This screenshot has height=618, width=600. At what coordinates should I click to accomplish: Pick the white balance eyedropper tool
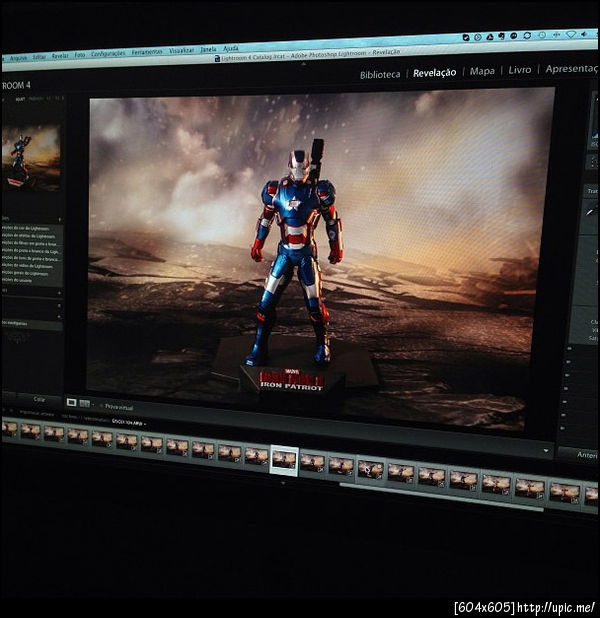pyautogui.click(x=589, y=212)
